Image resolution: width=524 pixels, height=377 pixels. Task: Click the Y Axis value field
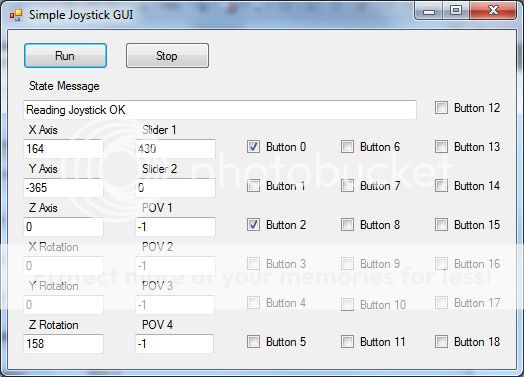click(63, 188)
